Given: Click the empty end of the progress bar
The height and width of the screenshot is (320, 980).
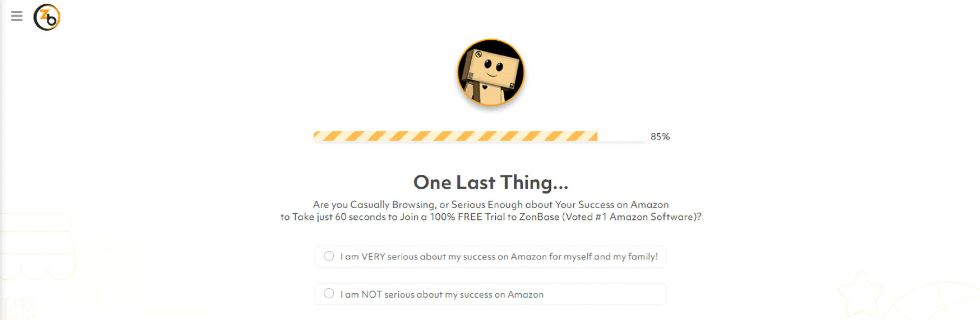Looking at the screenshot, I should [622, 136].
